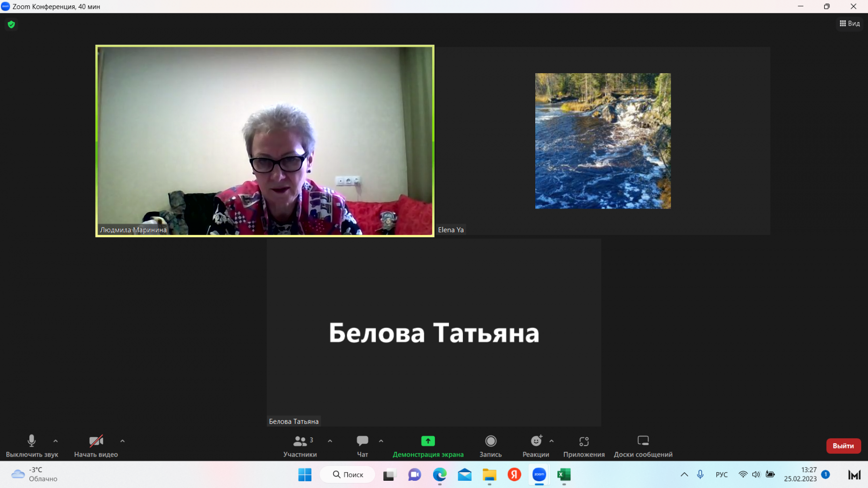
Task: Open Mail app from taskbar
Action: point(465,475)
